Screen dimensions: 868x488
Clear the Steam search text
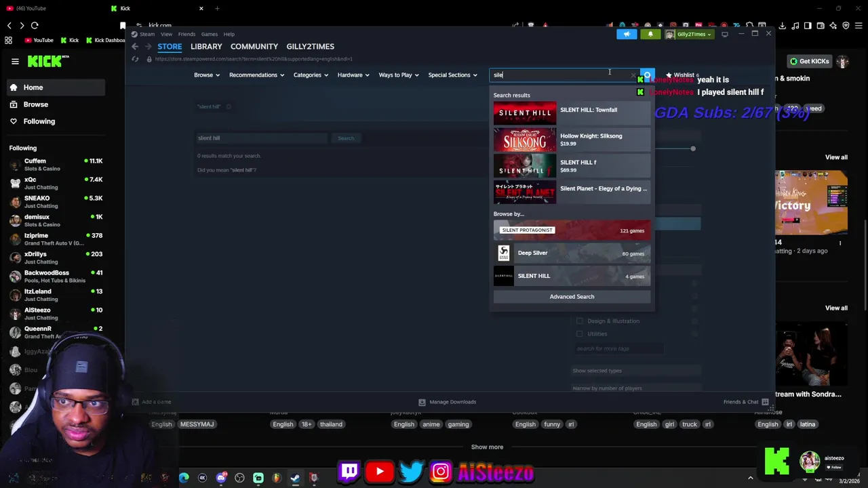633,75
